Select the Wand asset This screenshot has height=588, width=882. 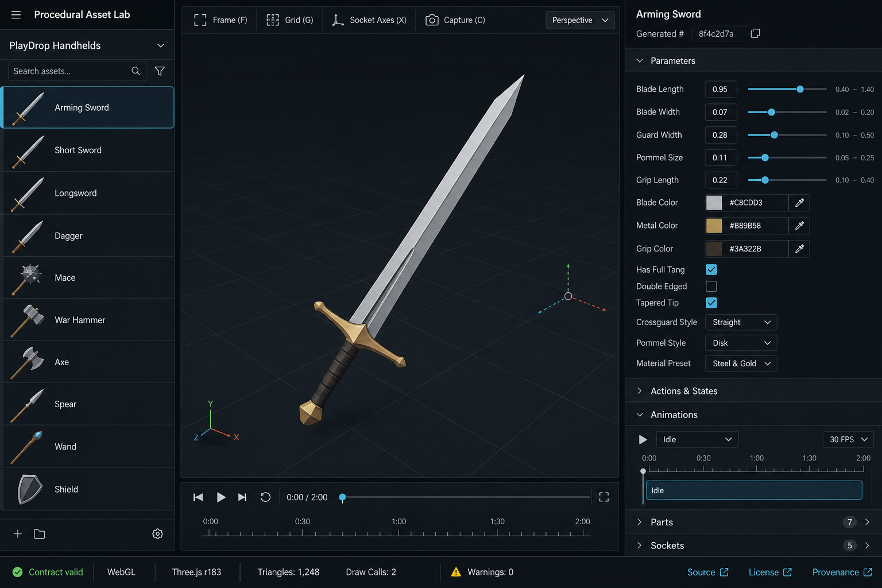tap(88, 447)
